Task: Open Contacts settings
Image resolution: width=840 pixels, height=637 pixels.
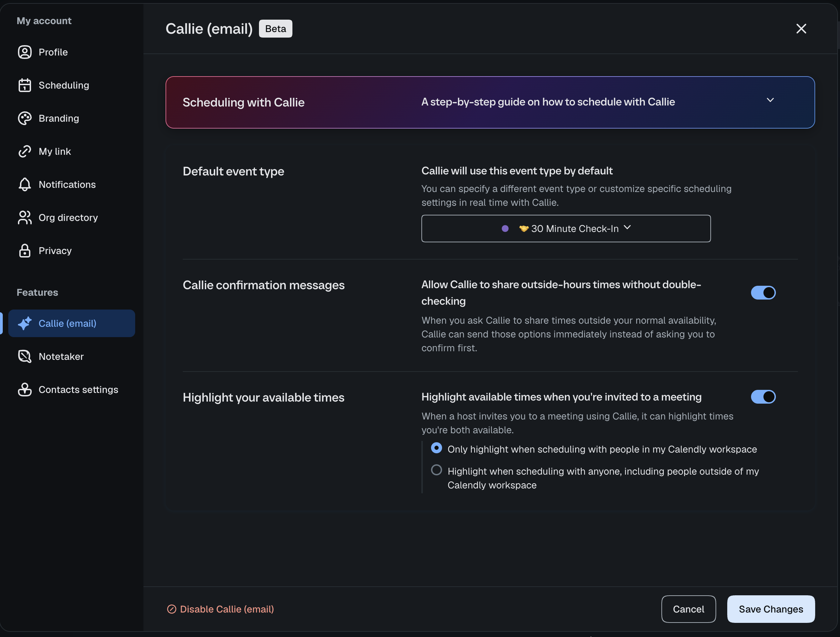Action: (72, 390)
